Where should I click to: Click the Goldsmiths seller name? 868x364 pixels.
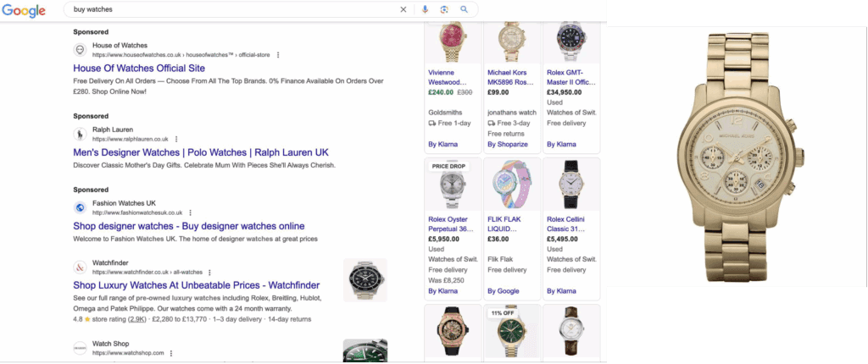[445, 113]
